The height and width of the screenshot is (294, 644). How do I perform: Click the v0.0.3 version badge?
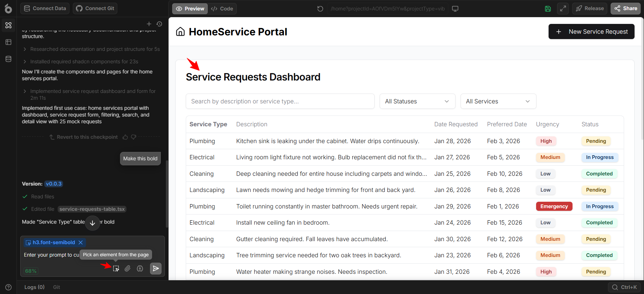tap(54, 184)
